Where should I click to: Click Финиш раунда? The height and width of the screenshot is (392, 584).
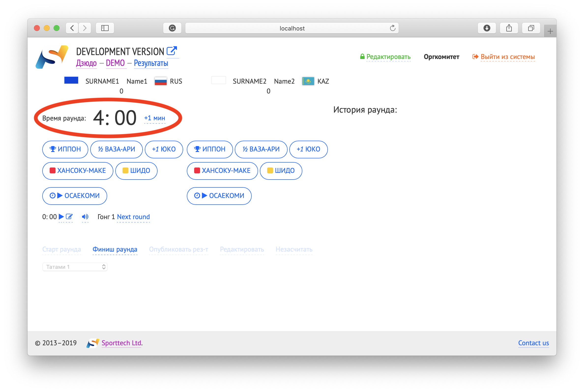[115, 249]
